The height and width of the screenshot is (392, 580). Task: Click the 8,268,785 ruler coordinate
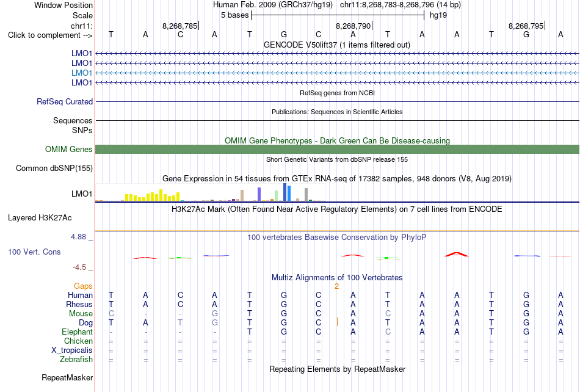click(179, 26)
